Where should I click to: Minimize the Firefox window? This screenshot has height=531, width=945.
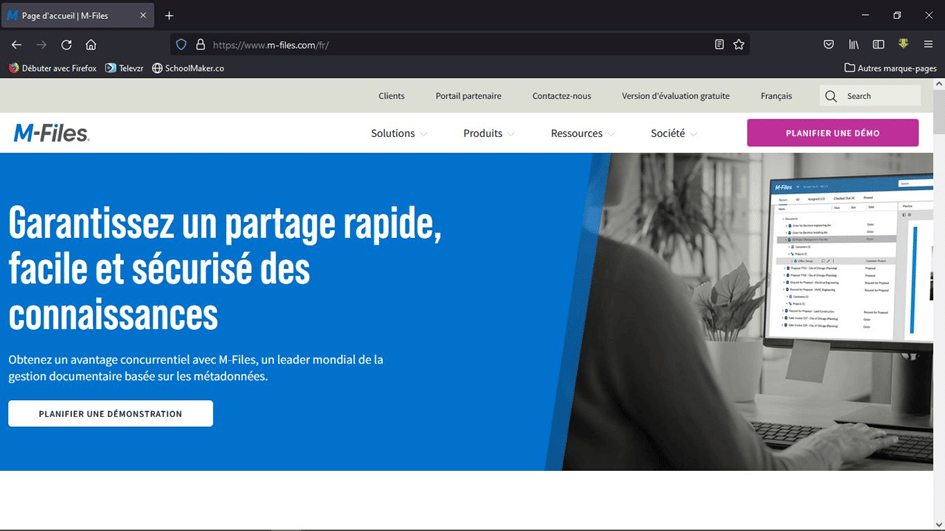click(865, 15)
